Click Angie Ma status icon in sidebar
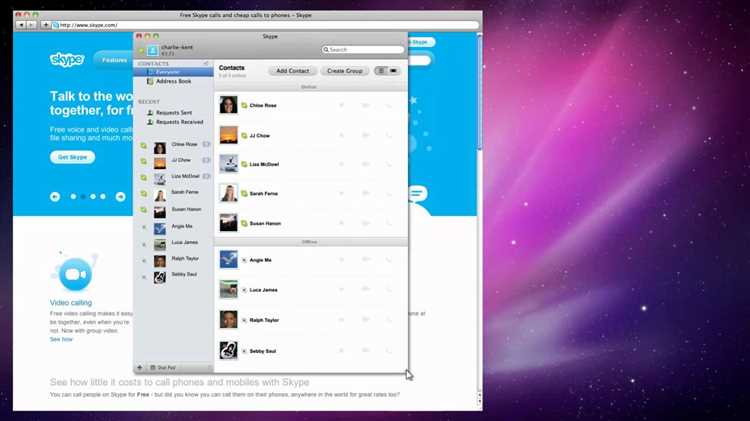750x421 pixels. pos(143,227)
